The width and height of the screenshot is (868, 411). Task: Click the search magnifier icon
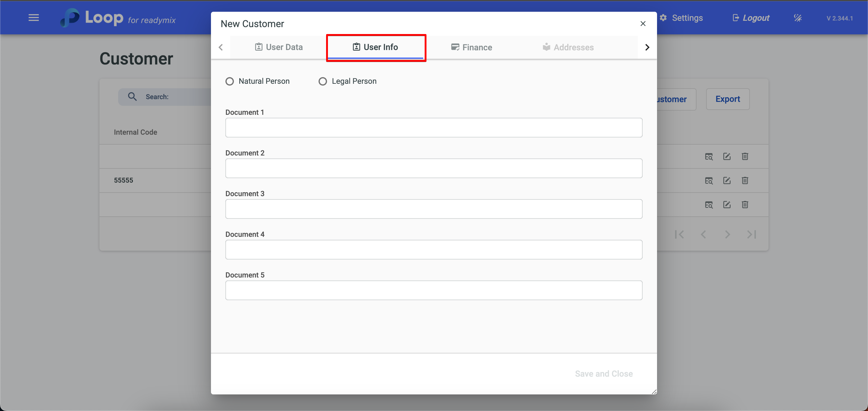[x=132, y=97]
